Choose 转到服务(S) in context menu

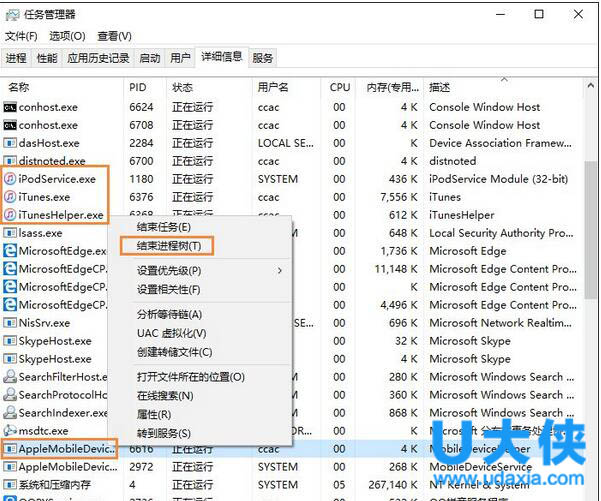click(x=164, y=434)
